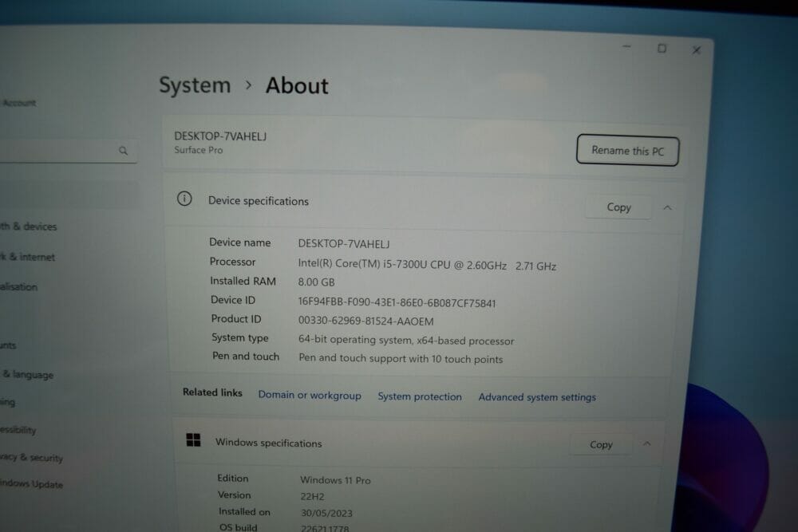Click the 22H2 version value
Image resolution: width=798 pixels, height=532 pixels.
pyautogui.click(x=312, y=496)
